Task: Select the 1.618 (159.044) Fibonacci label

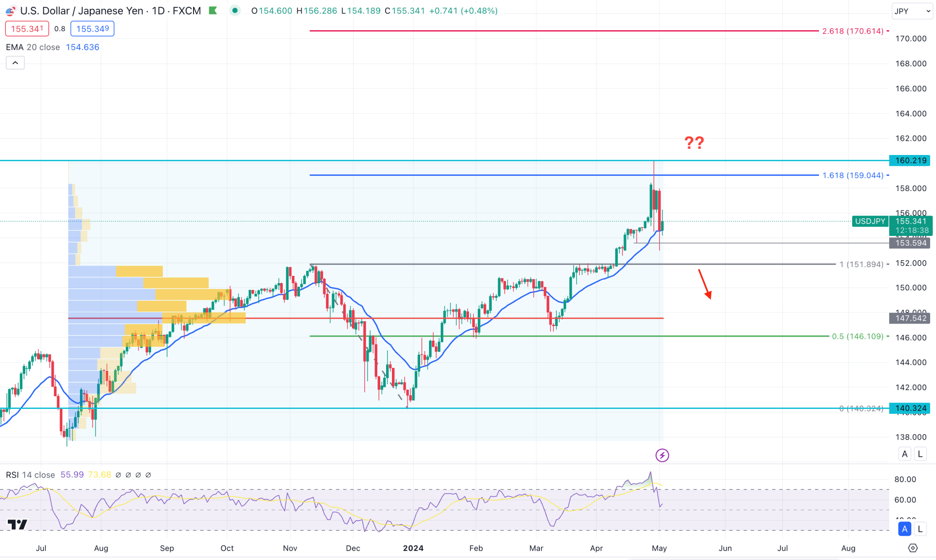Action: pyautogui.click(x=853, y=175)
